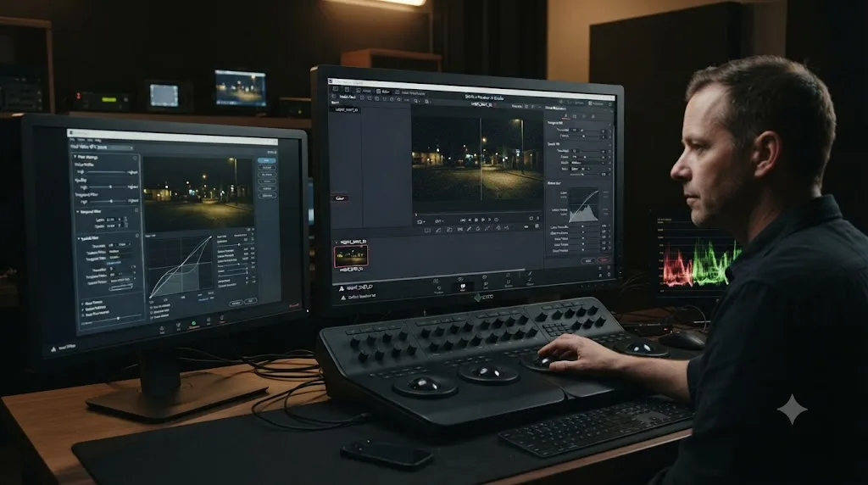The image size is (868, 485).
Task: Click the grey pill button beside the red button
Action: point(588,261)
